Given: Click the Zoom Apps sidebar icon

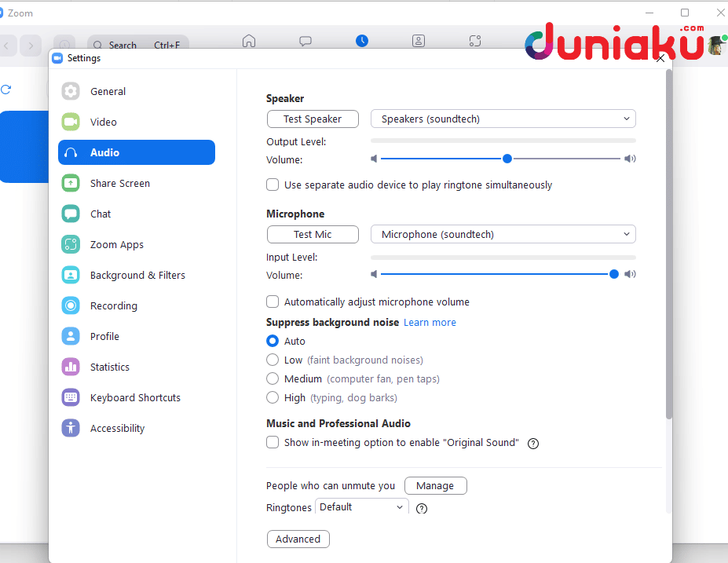Looking at the screenshot, I should (71, 244).
